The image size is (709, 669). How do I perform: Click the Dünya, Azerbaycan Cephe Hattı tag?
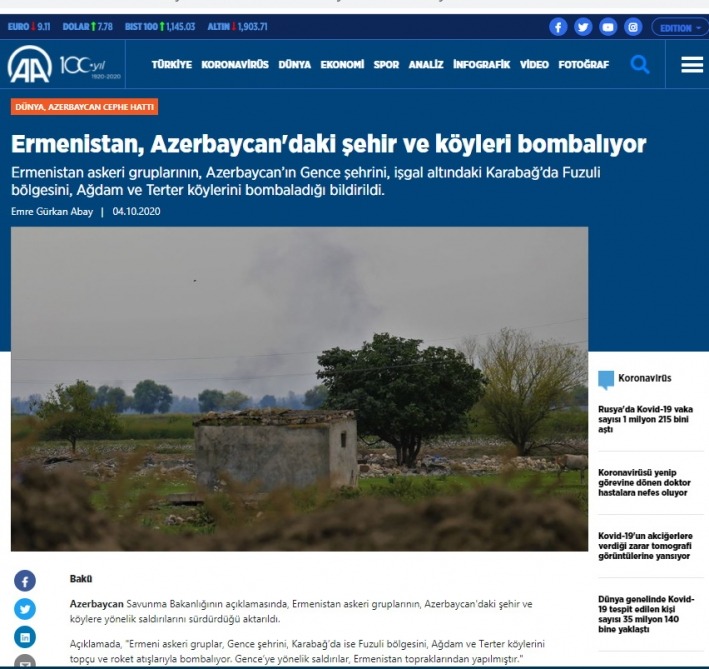point(85,107)
